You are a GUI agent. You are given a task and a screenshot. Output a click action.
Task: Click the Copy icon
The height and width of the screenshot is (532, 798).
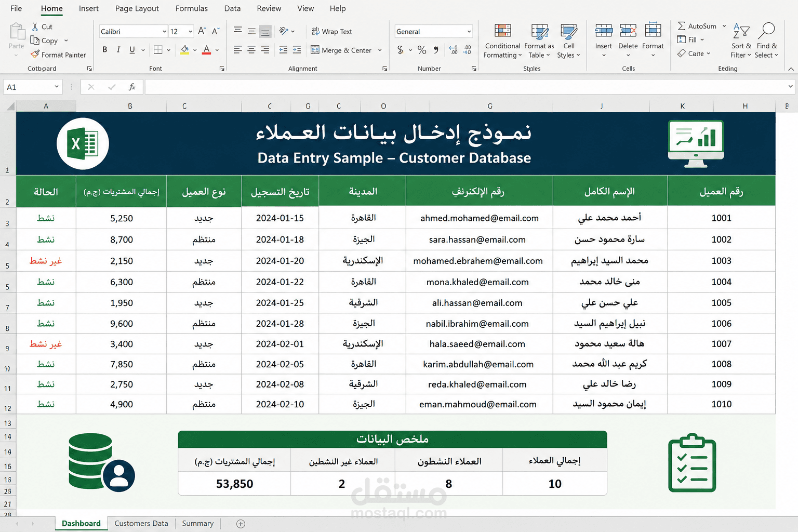tap(35, 41)
